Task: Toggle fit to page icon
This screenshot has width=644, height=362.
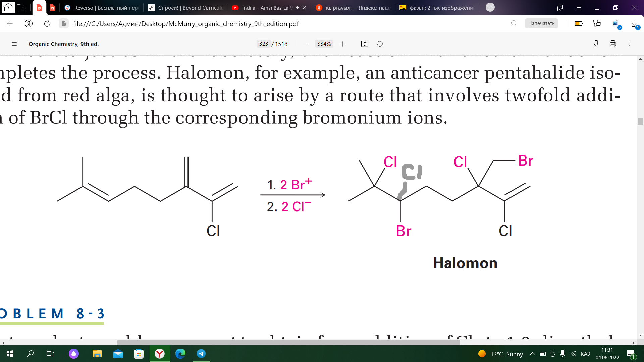Action: [x=365, y=44]
